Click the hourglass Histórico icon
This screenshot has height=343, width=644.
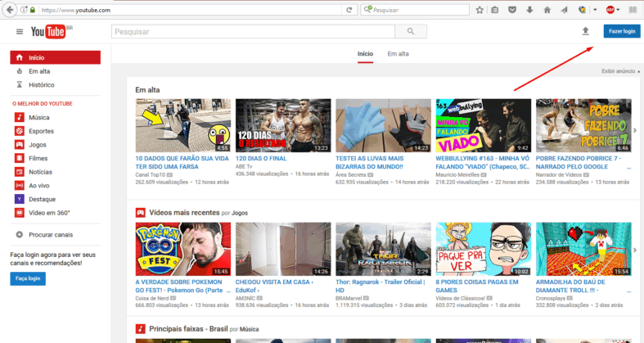20,84
